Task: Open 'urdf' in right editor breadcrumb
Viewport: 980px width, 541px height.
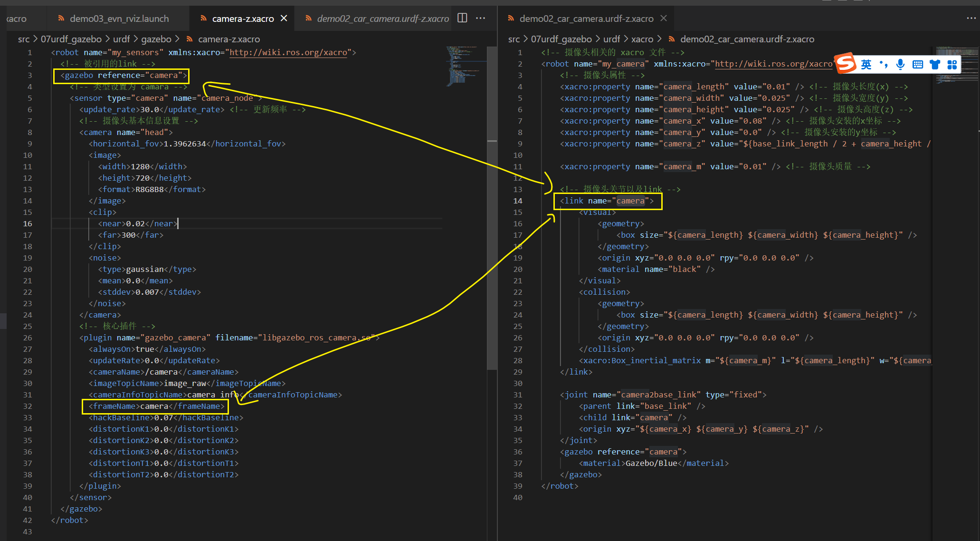Action: 611,39
